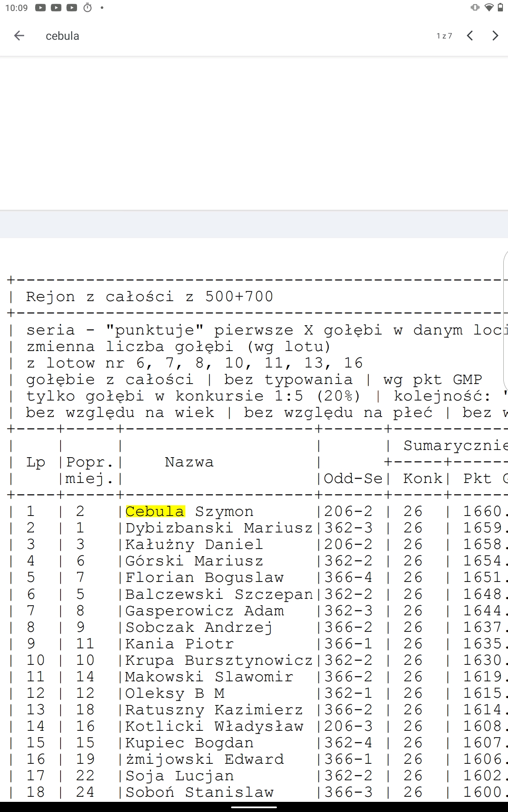Viewport: 508px width, 812px height.
Task: Tap the first YouTube notification icon
Action: point(41,8)
